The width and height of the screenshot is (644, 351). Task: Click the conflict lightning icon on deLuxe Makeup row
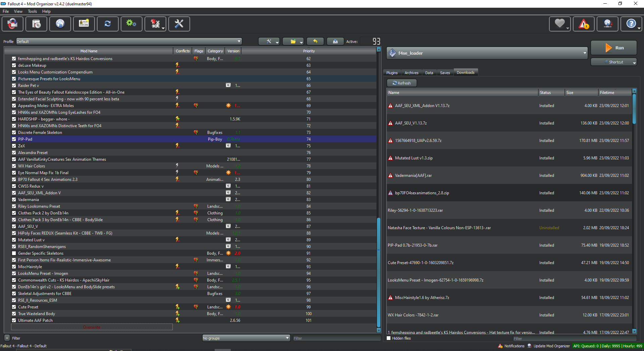(x=177, y=65)
